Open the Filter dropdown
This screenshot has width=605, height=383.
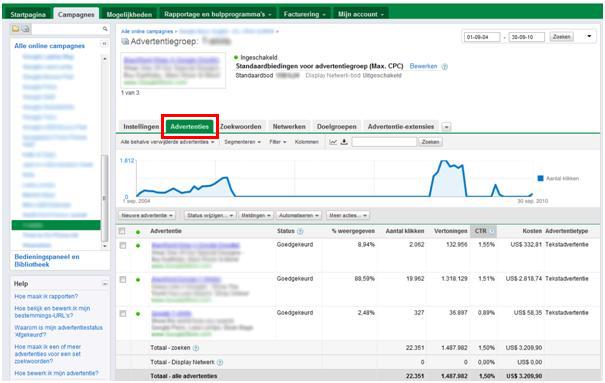278,142
